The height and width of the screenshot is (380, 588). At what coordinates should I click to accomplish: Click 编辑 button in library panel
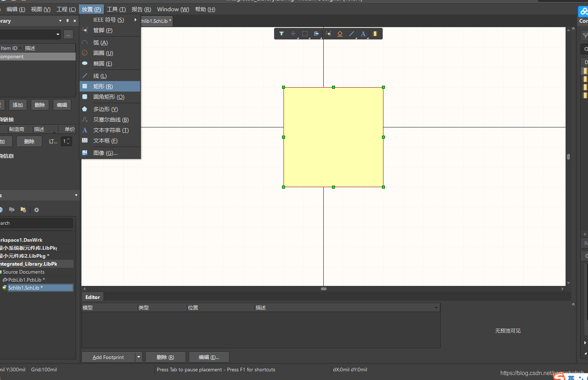pos(62,105)
